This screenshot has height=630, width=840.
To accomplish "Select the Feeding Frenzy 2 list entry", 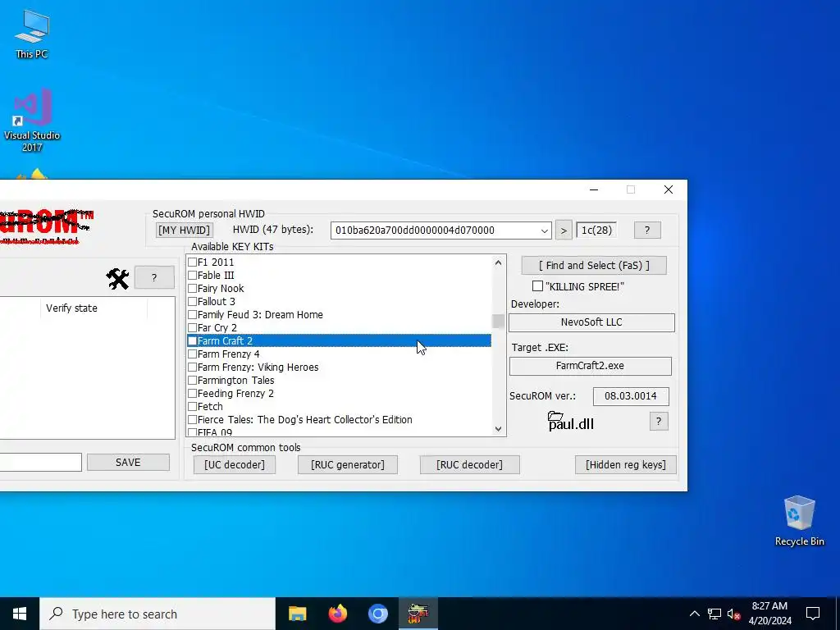I will (235, 393).
